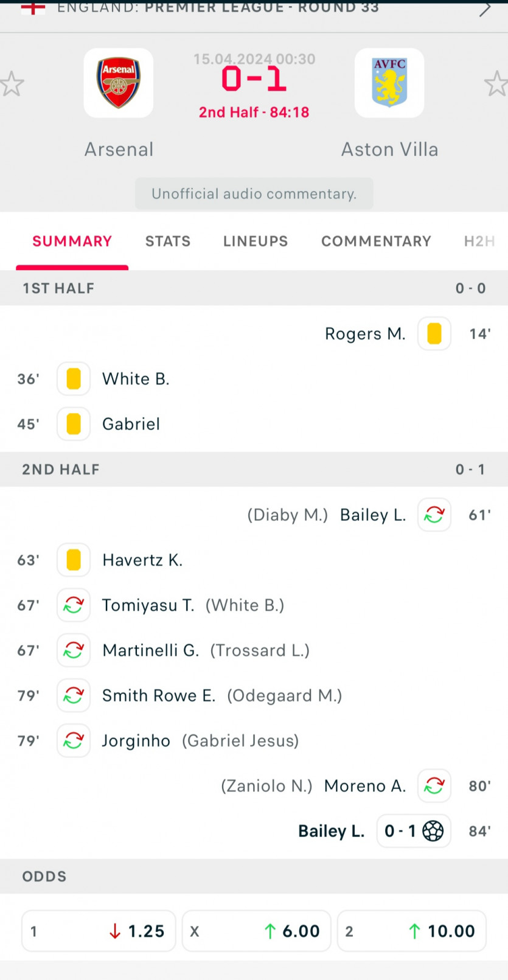Select home win odds 1.25
Screen dimensions: 508x980
point(99,931)
